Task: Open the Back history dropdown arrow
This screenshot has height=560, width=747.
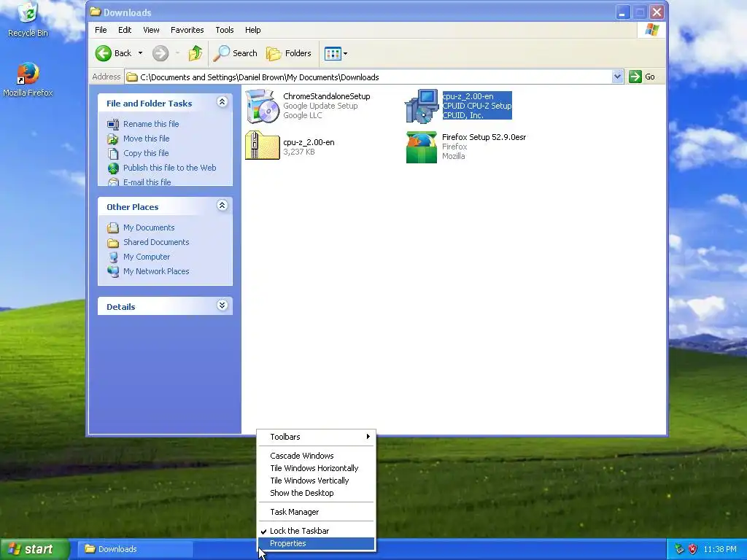Action: (140, 53)
